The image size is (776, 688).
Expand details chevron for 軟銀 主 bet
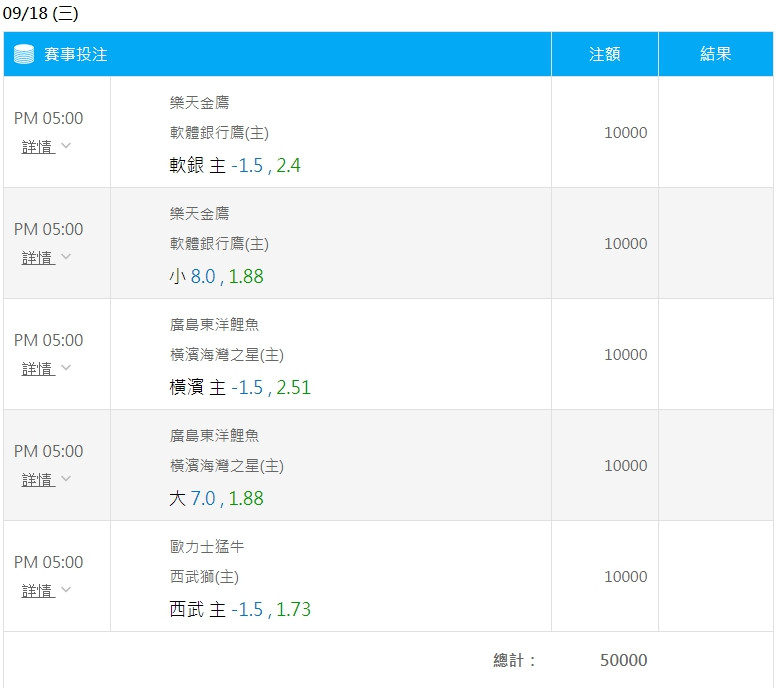[66, 146]
